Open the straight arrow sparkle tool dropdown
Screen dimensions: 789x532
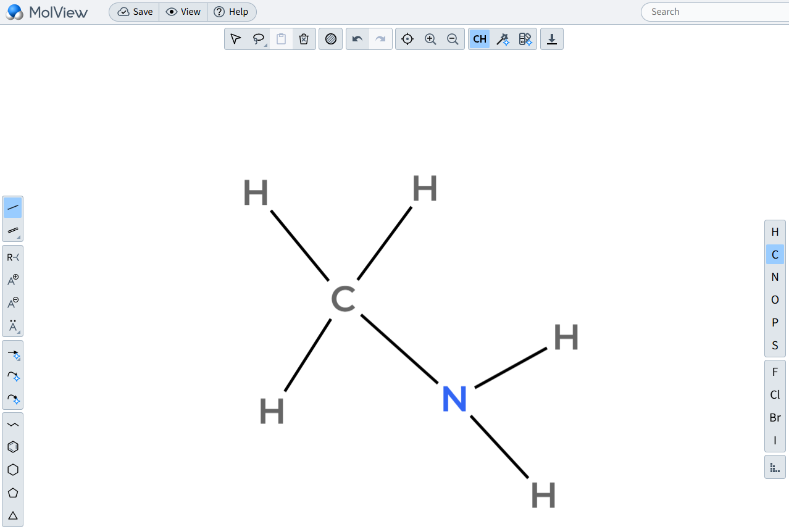coord(13,354)
